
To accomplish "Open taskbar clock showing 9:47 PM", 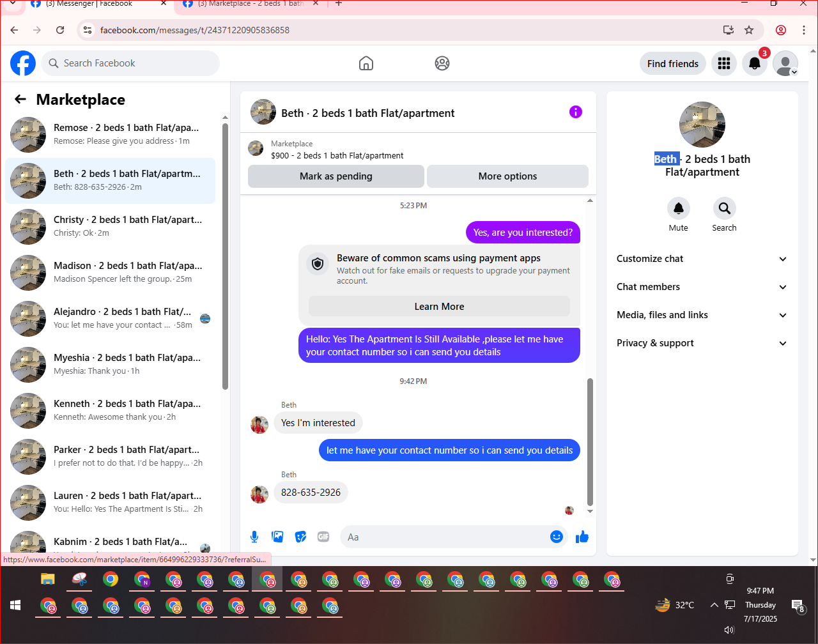I will [760, 605].
